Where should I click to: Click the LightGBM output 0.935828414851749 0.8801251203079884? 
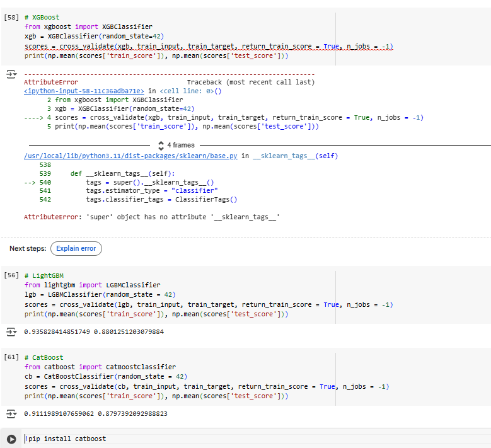coord(94,332)
